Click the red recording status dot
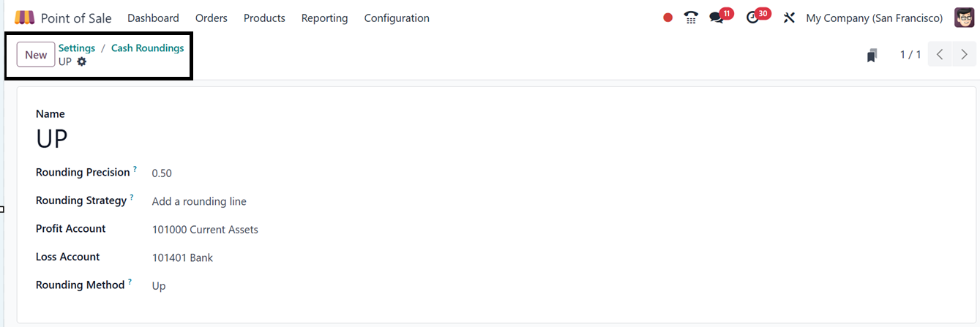 (x=667, y=18)
